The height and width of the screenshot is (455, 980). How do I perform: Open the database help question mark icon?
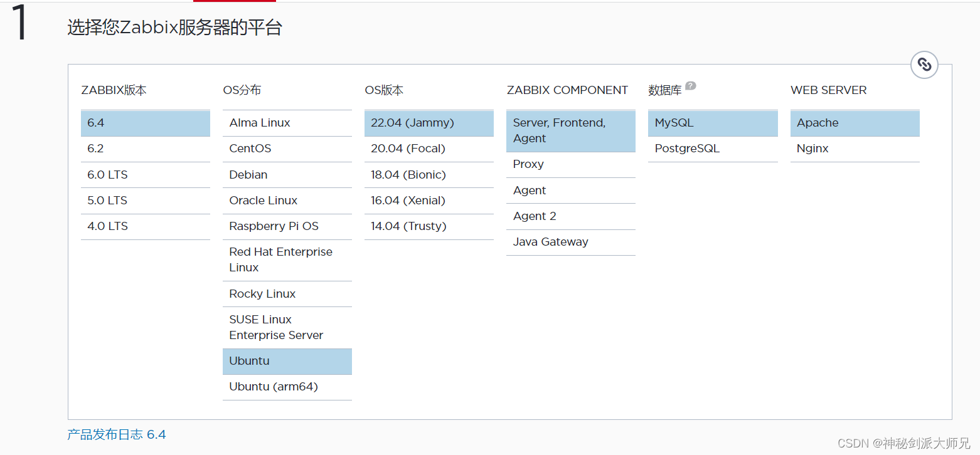tap(690, 86)
